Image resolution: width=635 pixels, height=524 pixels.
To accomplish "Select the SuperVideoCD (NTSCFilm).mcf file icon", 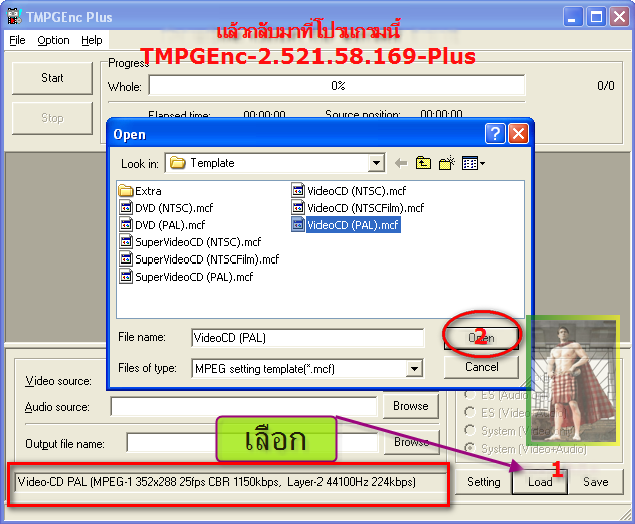I will 126,259.
